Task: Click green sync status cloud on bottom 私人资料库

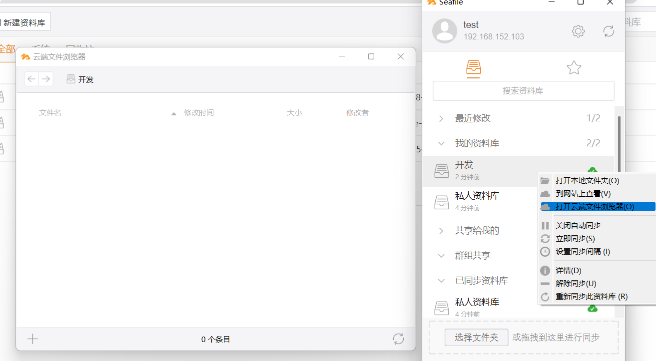Action: pyautogui.click(x=592, y=309)
